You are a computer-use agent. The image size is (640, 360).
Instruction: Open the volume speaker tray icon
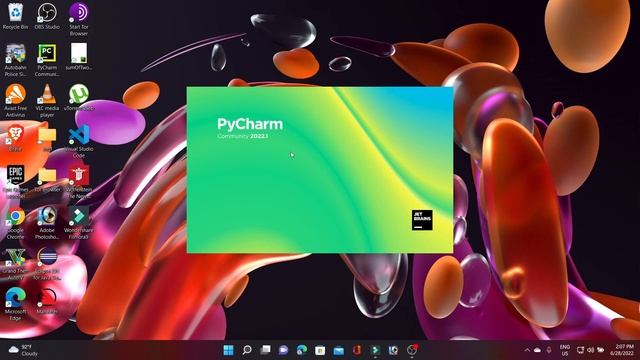pyautogui.click(x=591, y=350)
